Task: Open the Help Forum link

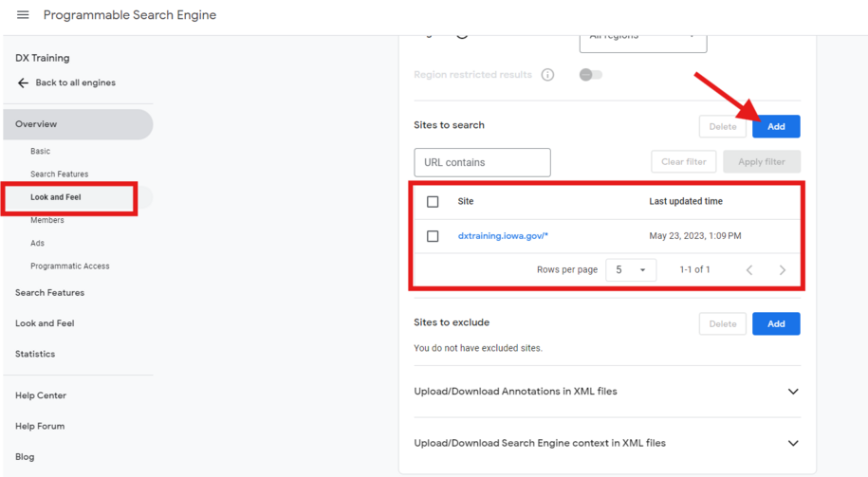Action: (x=40, y=426)
